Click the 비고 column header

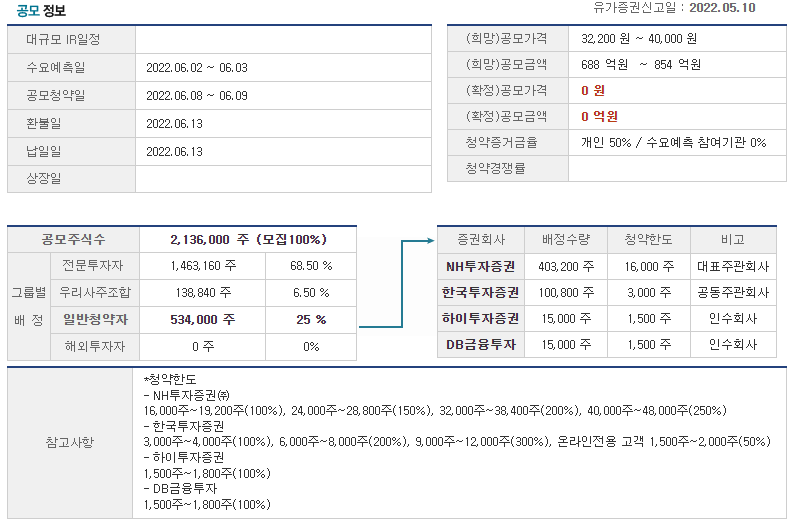pos(733,240)
